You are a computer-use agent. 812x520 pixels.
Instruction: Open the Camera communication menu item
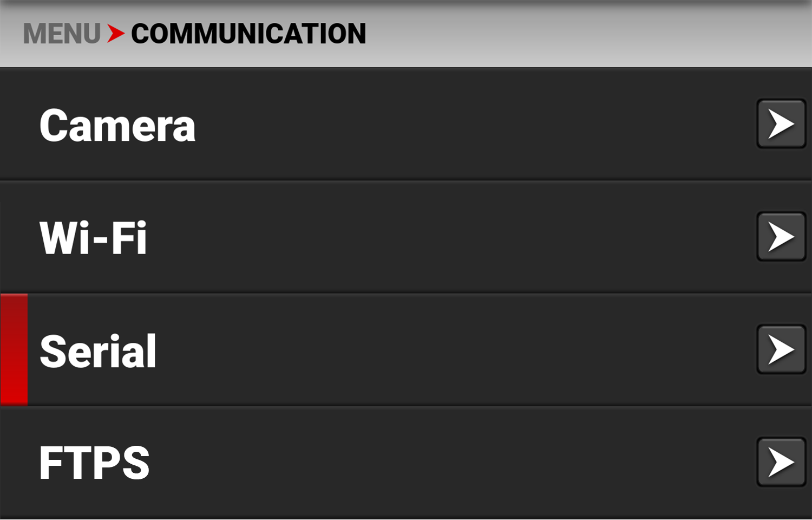(x=117, y=126)
